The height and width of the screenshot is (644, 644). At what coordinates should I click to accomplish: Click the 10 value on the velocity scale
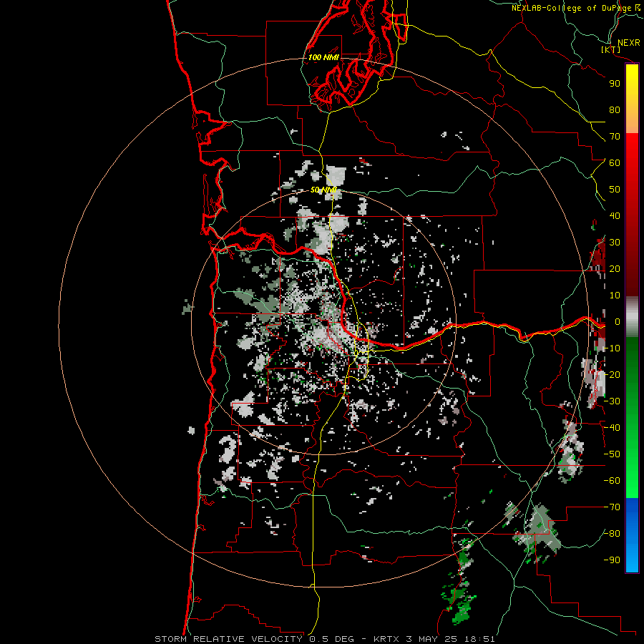(615, 296)
